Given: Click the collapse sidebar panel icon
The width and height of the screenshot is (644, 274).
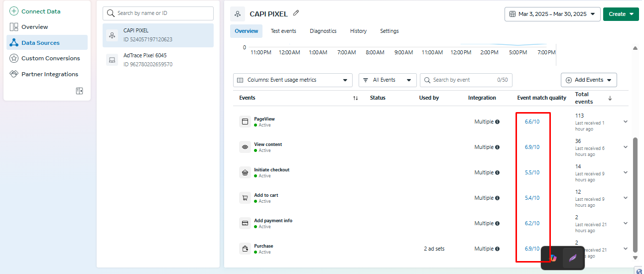Looking at the screenshot, I should click(79, 91).
